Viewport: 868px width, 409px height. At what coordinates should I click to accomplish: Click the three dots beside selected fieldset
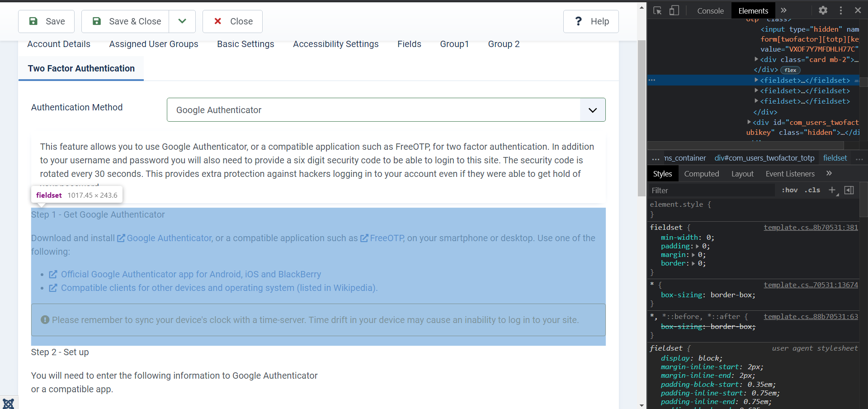point(652,80)
